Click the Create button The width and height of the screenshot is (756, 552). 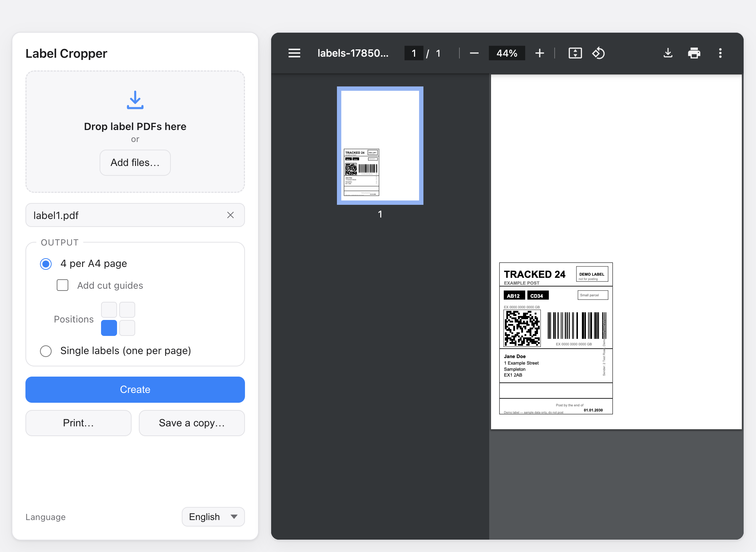point(135,389)
